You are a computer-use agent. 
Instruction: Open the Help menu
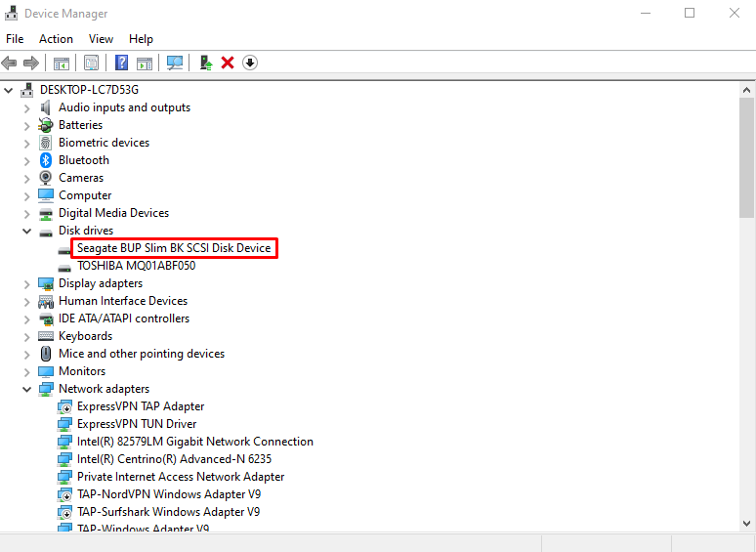click(x=141, y=39)
